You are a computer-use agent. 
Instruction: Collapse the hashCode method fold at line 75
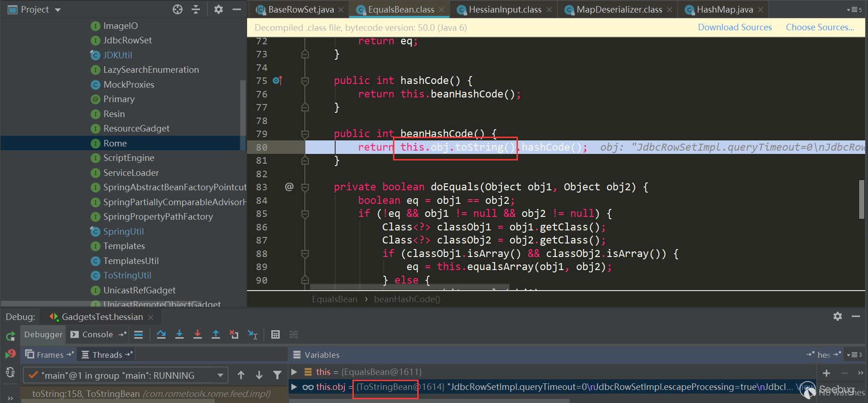click(305, 81)
